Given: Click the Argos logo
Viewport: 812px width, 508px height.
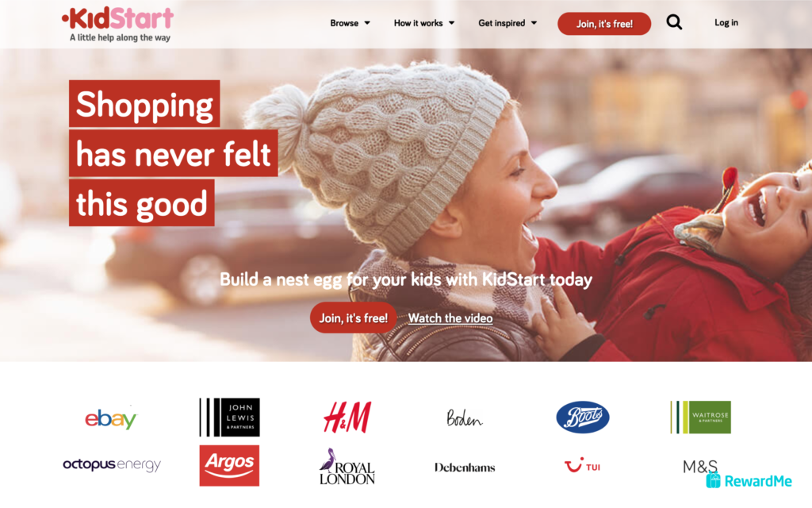Looking at the screenshot, I should 229,465.
